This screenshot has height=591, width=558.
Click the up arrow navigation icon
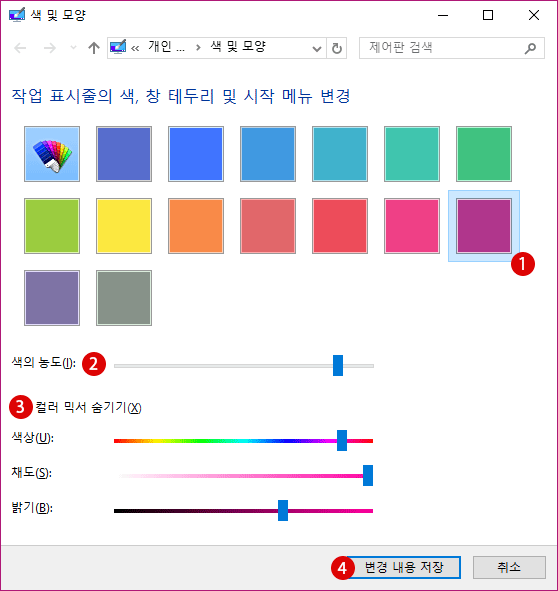pyautogui.click(x=94, y=48)
